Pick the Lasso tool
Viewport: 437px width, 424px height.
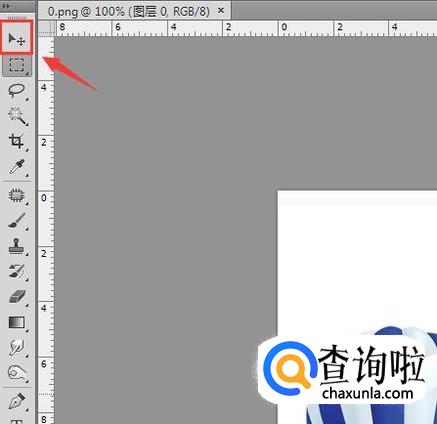17,90
